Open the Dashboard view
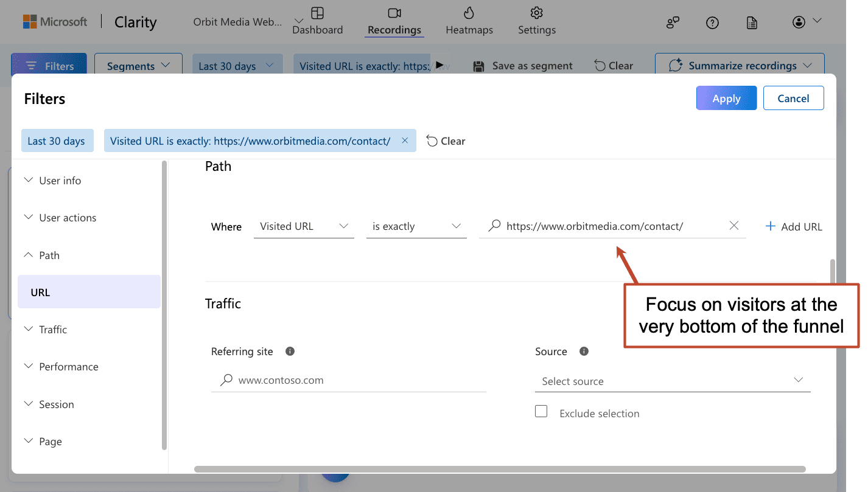Viewport: 868px width, 492px height. (x=317, y=21)
